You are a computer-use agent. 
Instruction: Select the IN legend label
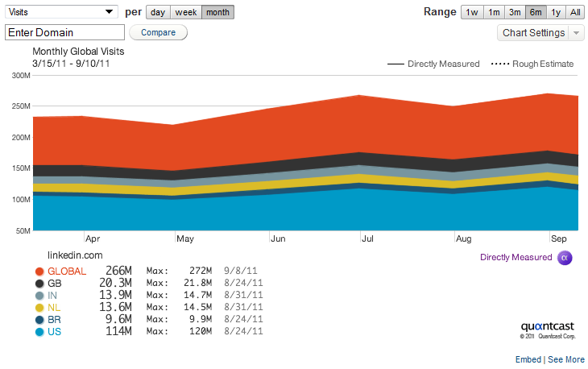[52, 296]
